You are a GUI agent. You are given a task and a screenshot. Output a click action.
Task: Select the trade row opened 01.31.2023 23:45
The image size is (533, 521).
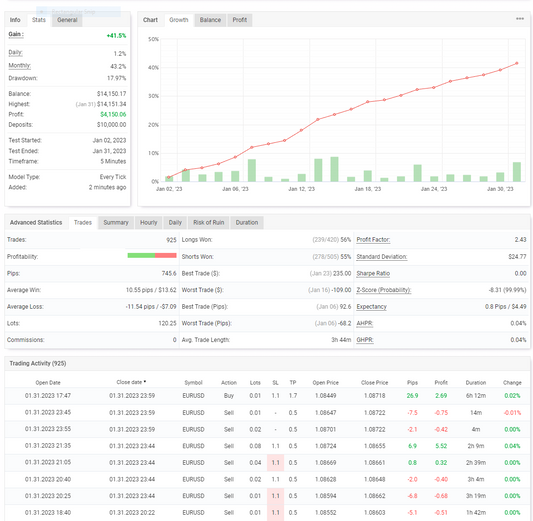click(267, 413)
